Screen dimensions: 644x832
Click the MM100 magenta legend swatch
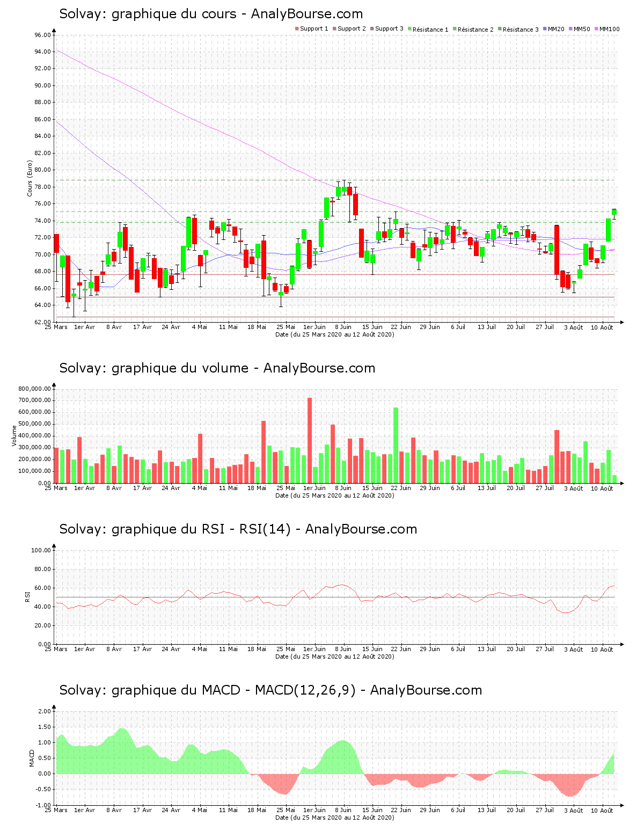[597, 28]
